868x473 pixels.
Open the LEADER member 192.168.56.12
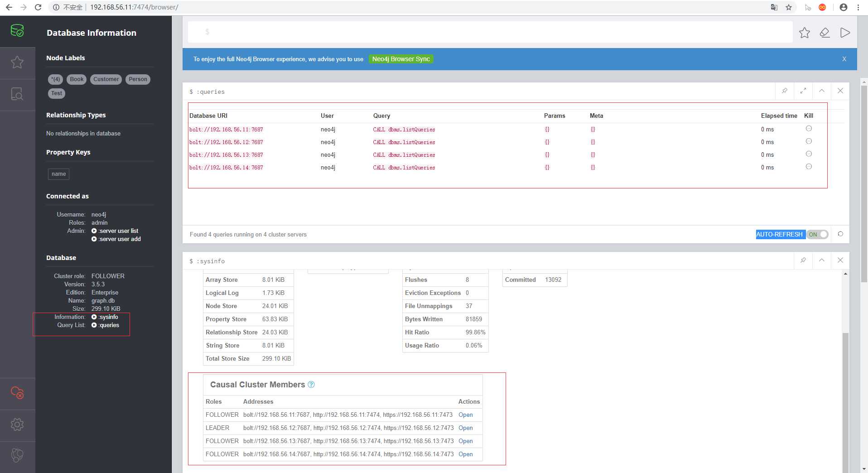click(465, 428)
